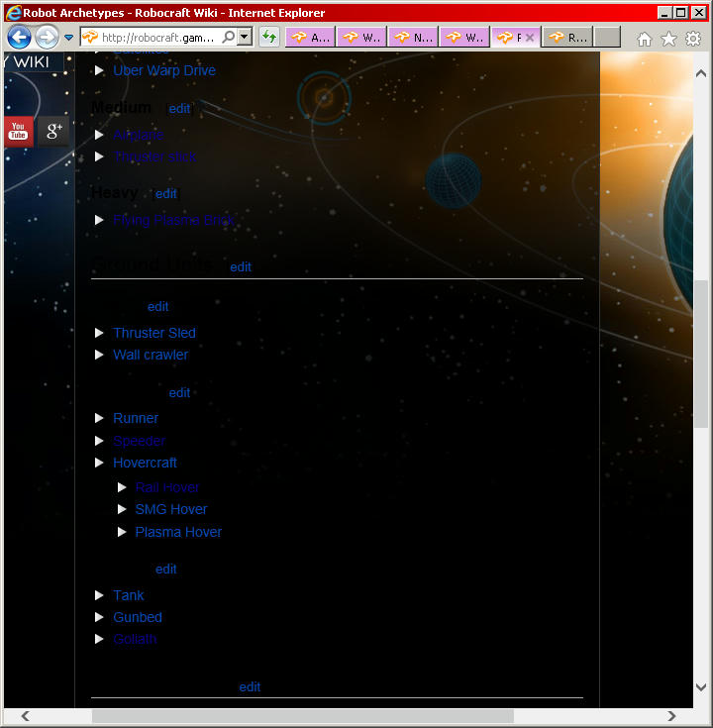This screenshot has height=728, width=713.
Task: Open a new blank tab
Action: tap(607, 38)
